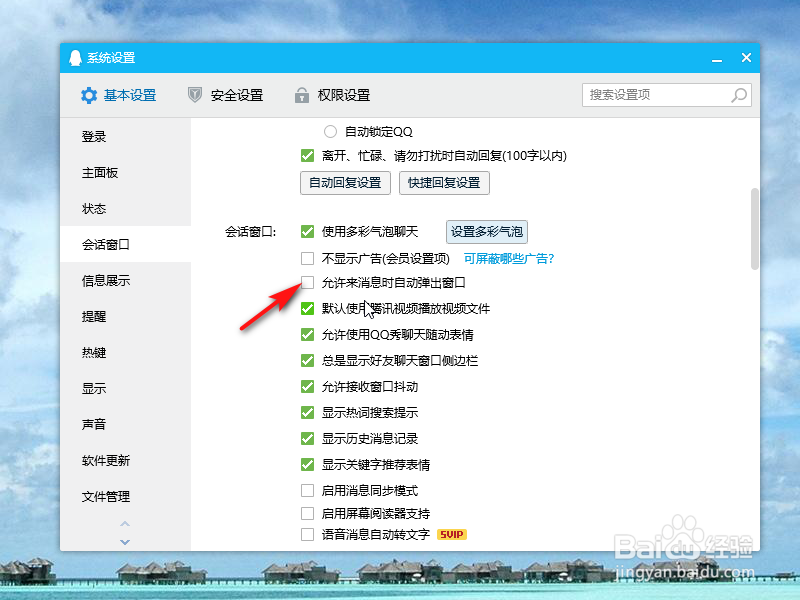Select 声音 in the sidebar

(x=126, y=424)
